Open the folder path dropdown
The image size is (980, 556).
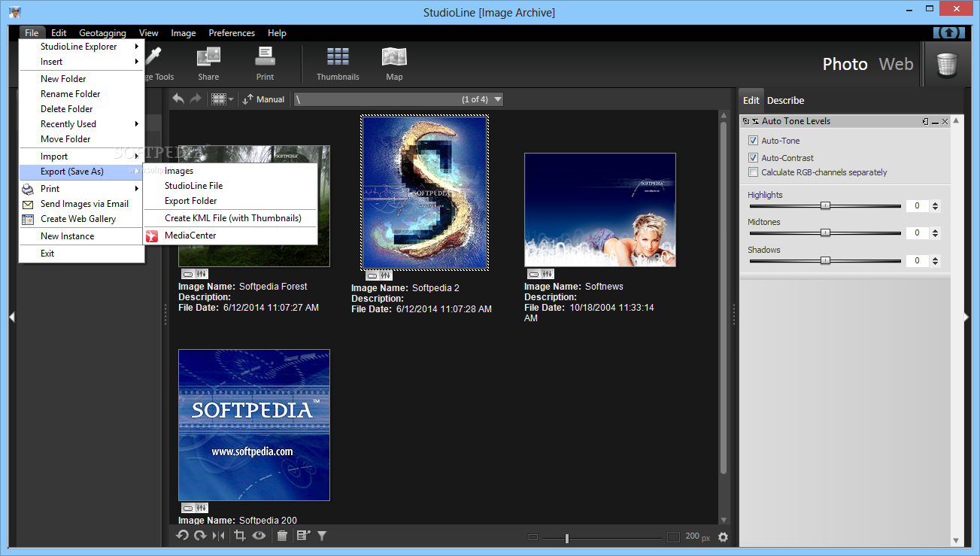click(496, 99)
